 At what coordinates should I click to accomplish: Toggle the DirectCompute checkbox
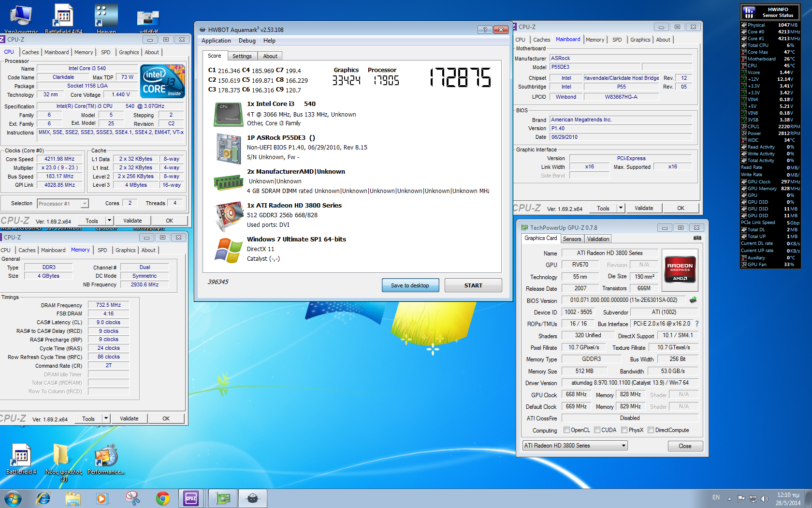[651, 430]
